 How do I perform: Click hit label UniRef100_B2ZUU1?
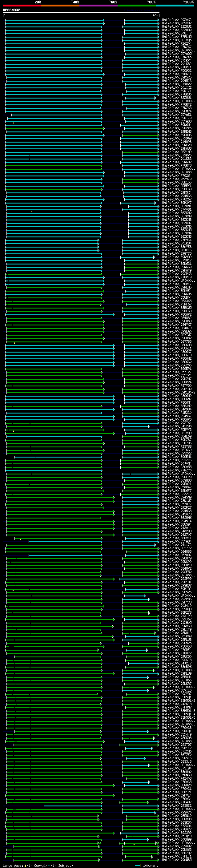[177, 98]
